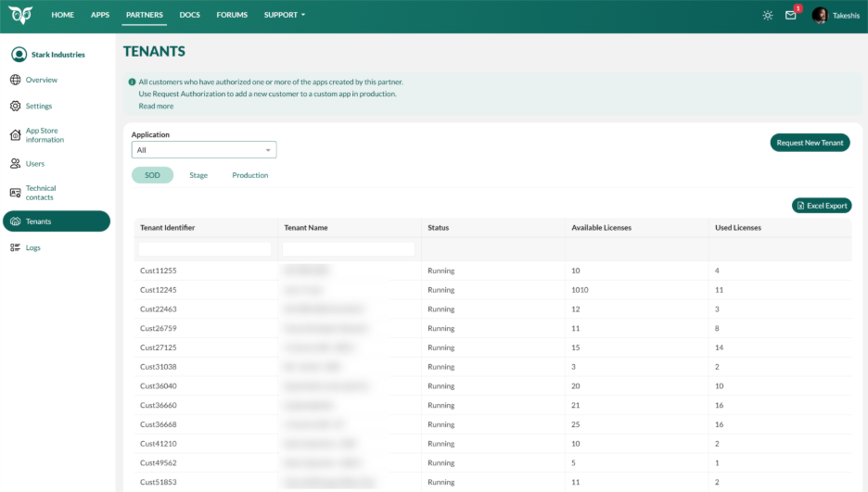Open Technical contacts in sidebar

click(x=40, y=193)
